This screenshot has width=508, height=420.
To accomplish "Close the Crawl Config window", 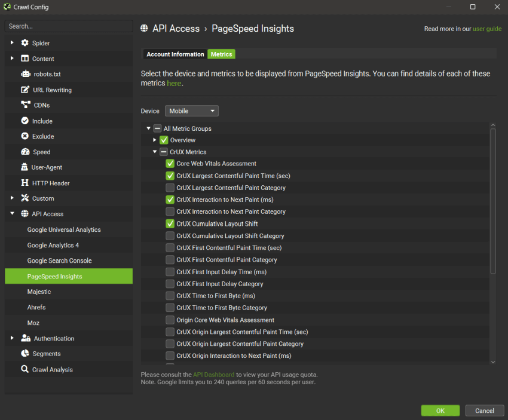I will 497,7.
